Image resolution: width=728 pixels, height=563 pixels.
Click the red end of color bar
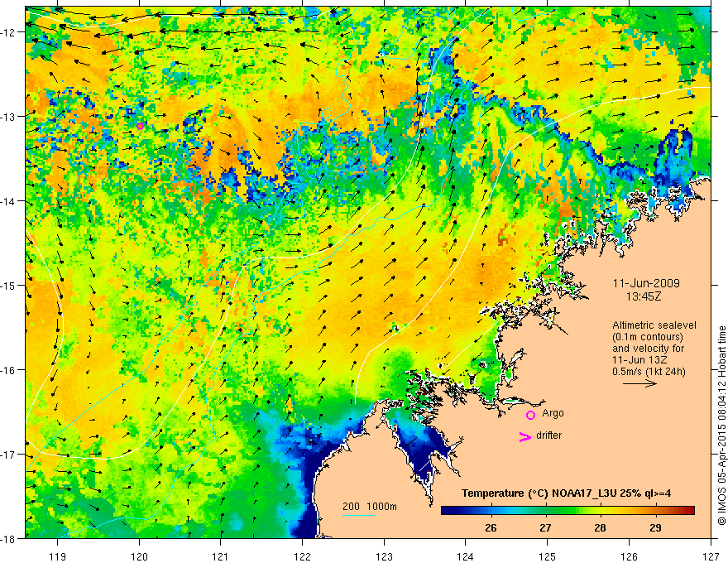point(688,510)
